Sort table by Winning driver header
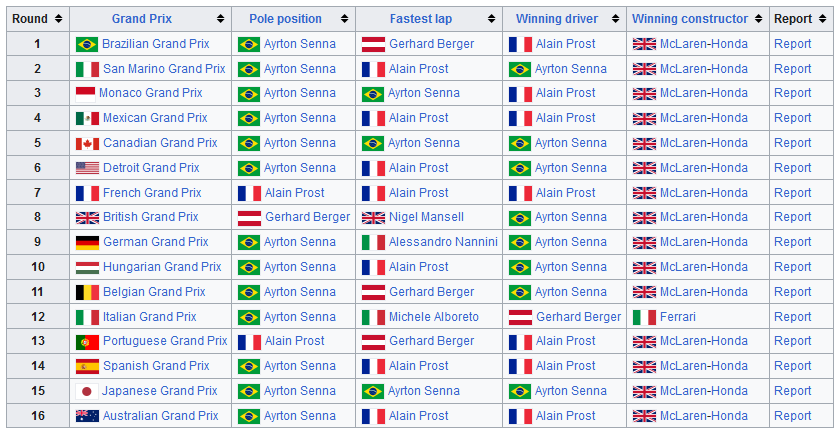Image resolution: width=840 pixels, height=433 pixels. pos(616,19)
